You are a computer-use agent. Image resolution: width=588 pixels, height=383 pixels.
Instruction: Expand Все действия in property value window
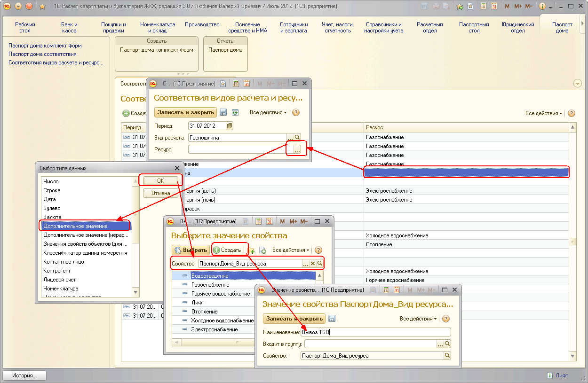pyautogui.click(x=418, y=319)
